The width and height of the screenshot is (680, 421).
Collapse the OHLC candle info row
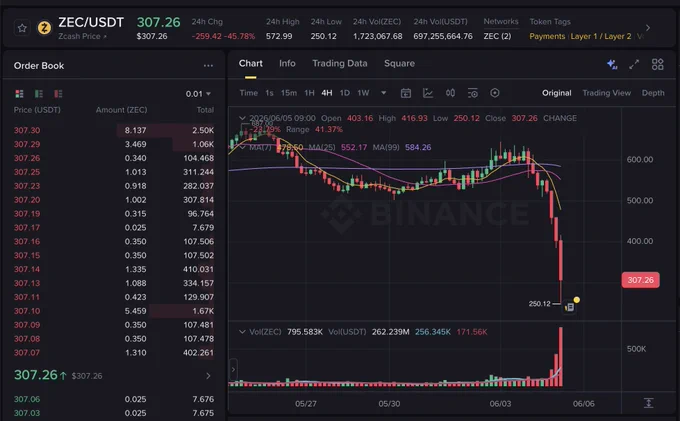pos(242,118)
